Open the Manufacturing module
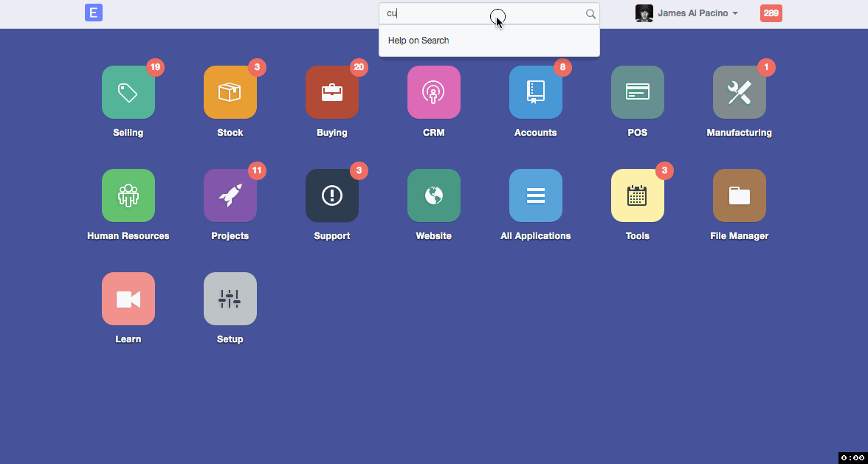The image size is (868, 464). 740,93
